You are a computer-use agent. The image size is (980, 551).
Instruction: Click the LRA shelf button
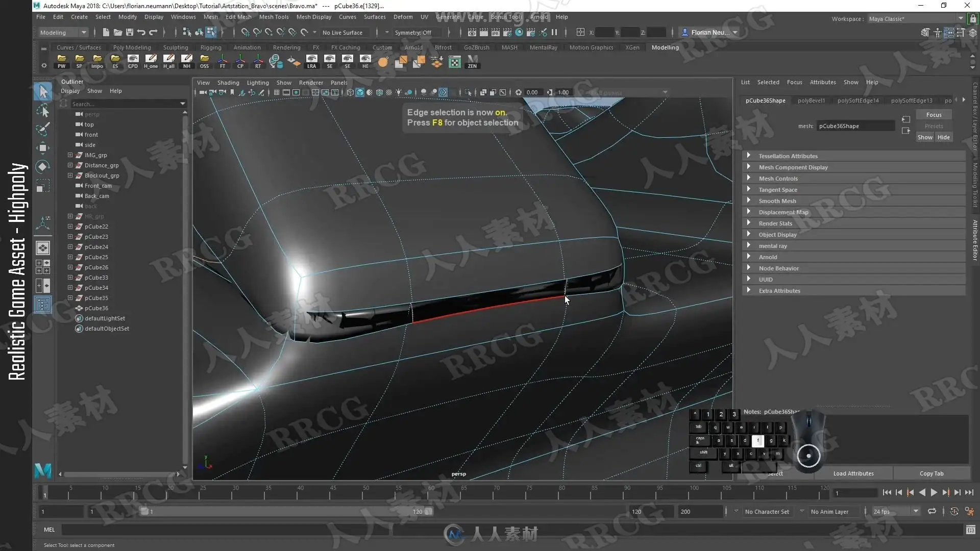tap(311, 62)
